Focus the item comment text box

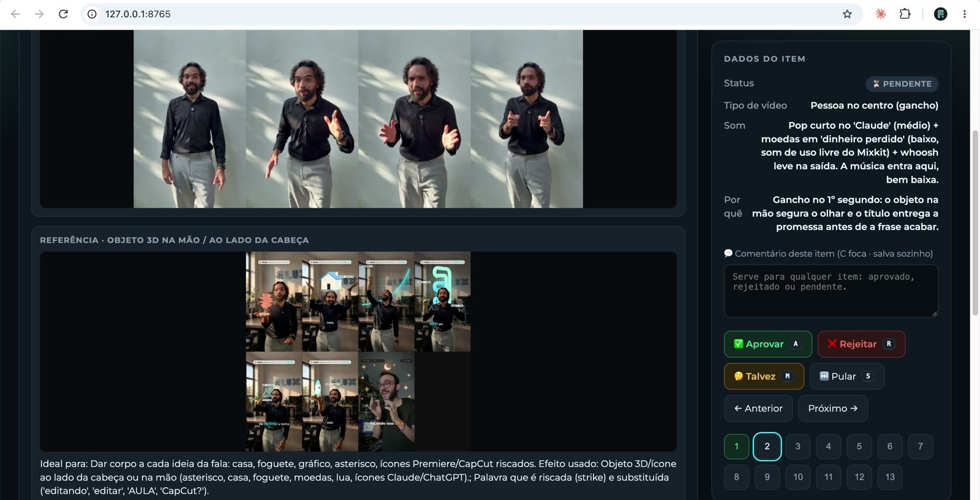point(831,291)
